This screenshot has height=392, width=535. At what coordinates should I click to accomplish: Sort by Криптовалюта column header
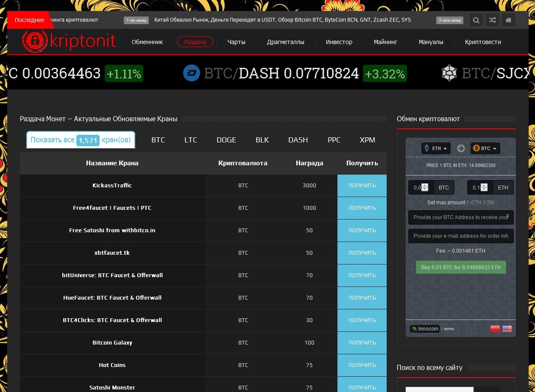243,163
